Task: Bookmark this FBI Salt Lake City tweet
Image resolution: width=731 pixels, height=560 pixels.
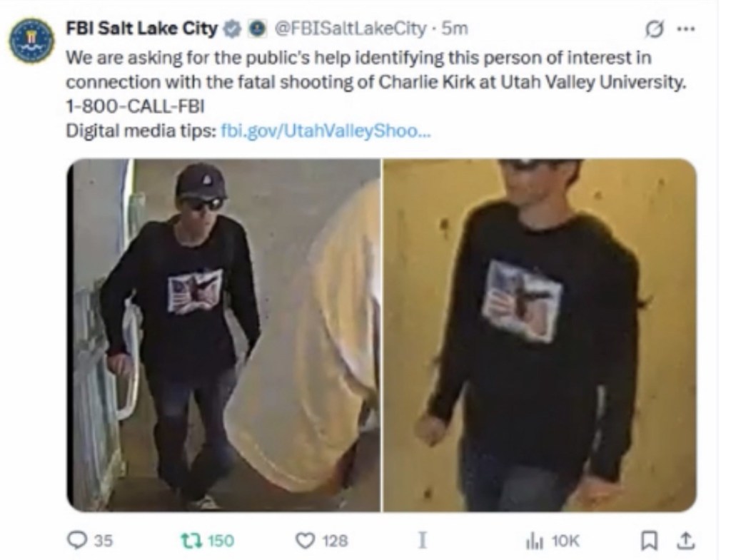Action: 648,541
